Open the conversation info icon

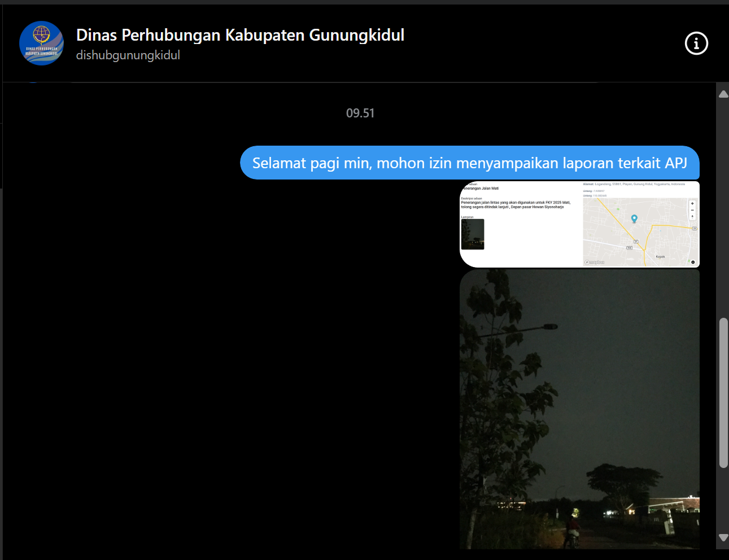pyautogui.click(x=696, y=43)
